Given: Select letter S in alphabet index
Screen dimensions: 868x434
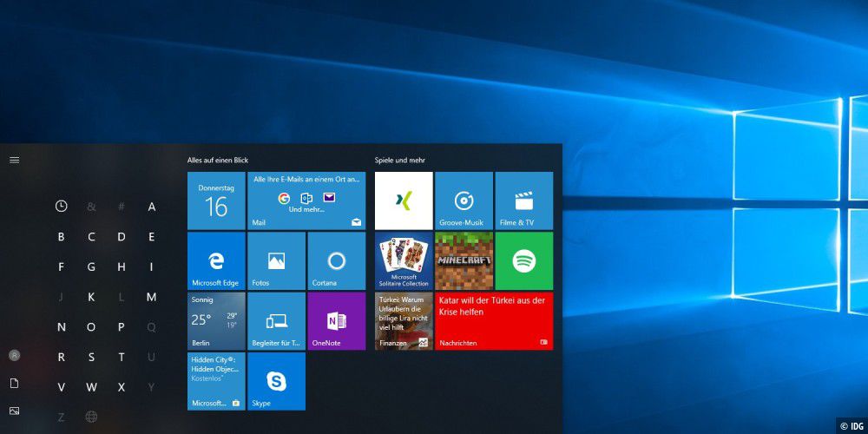Looking at the screenshot, I should click(x=91, y=357).
